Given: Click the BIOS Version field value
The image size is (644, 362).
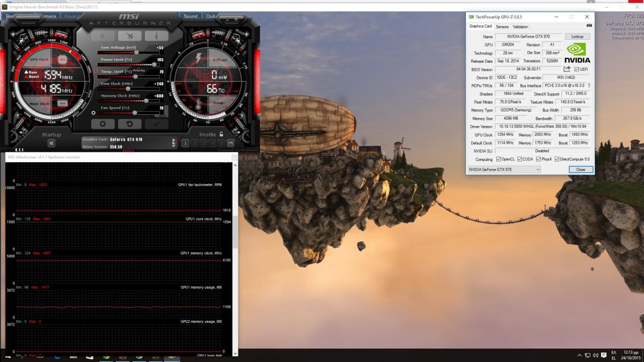Looking at the screenshot, I should pos(528,69).
